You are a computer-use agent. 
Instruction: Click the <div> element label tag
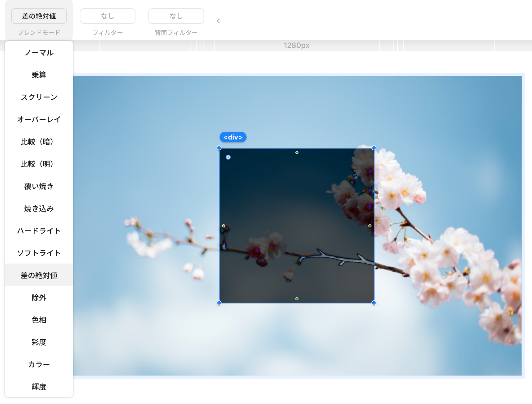(233, 137)
